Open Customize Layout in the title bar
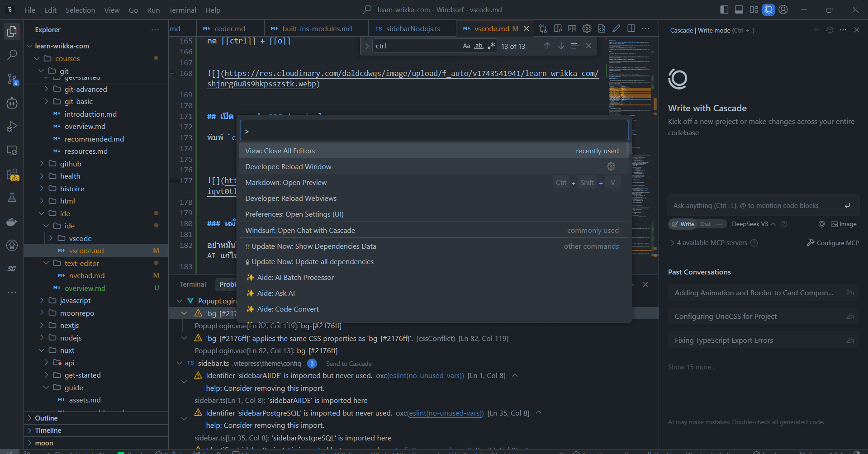868x454 pixels. tap(754, 9)
